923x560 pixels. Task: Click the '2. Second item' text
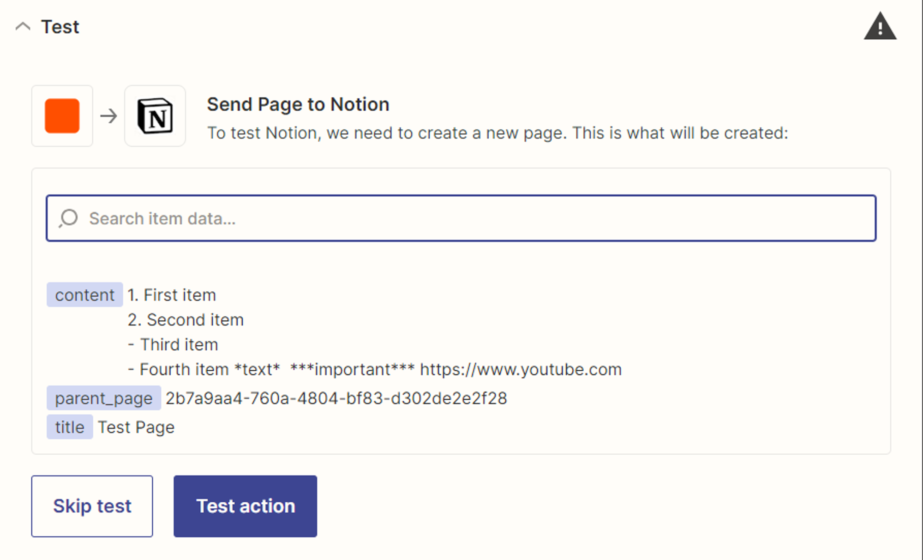tap(185, 320)
